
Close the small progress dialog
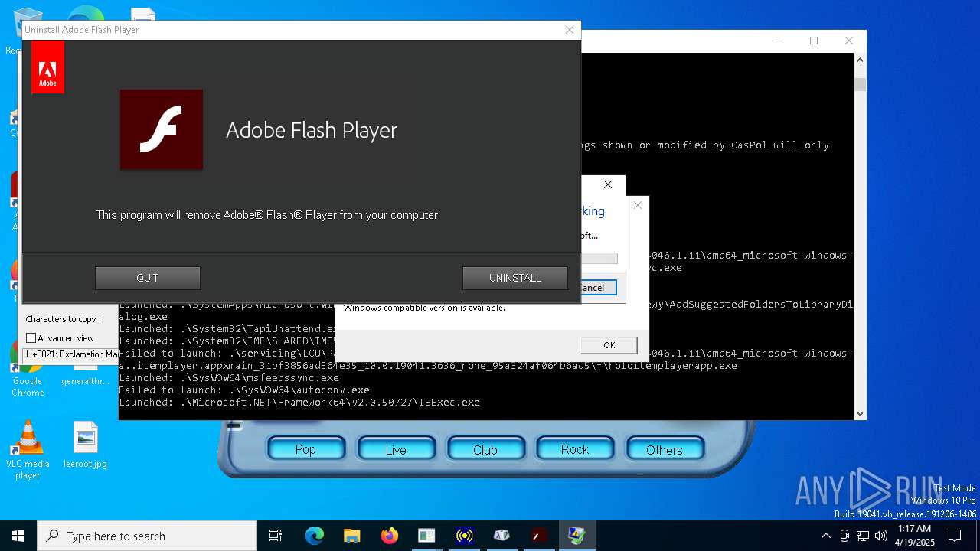[x=608, y=185]
